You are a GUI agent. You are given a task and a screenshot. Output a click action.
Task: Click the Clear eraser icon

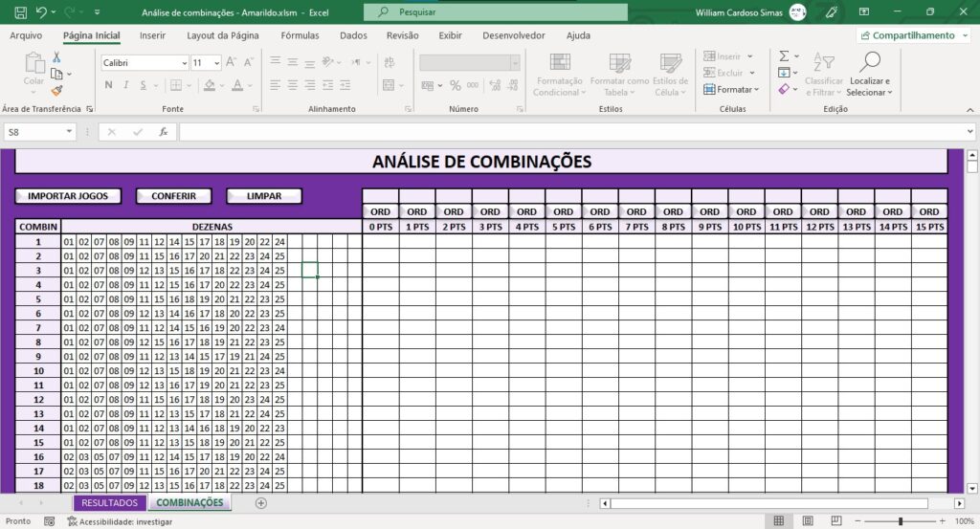(784, 89)
